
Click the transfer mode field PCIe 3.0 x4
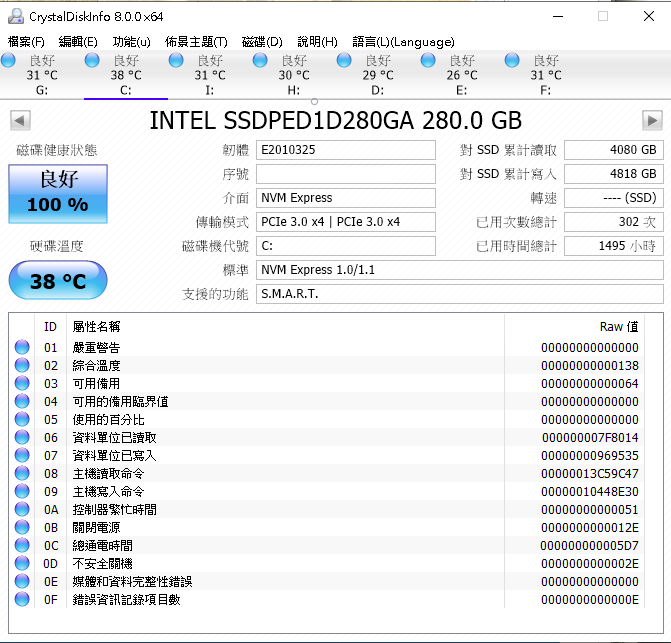346,222
